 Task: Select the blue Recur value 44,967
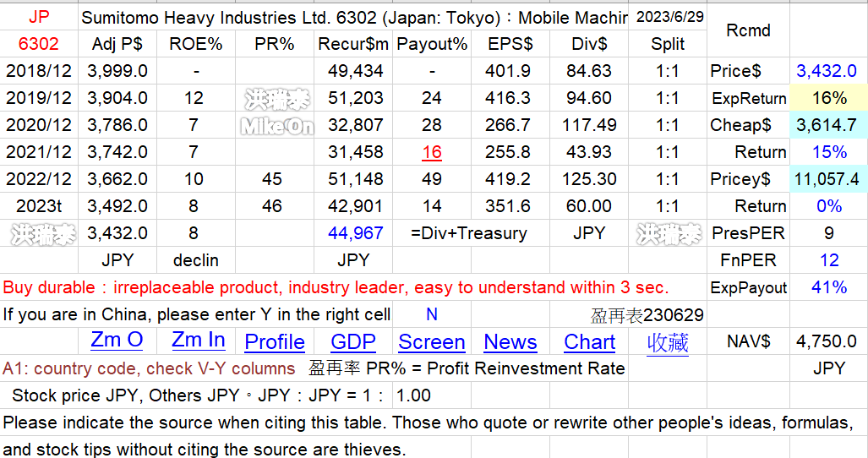(x=355, y=233)
